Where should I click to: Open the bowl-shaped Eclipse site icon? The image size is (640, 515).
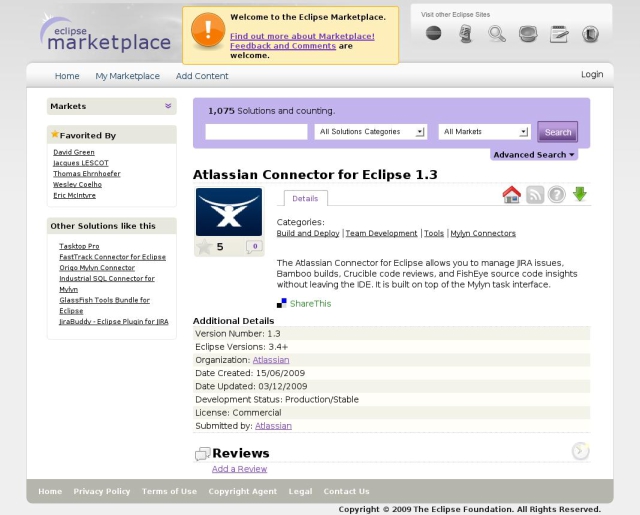point(528,34)
